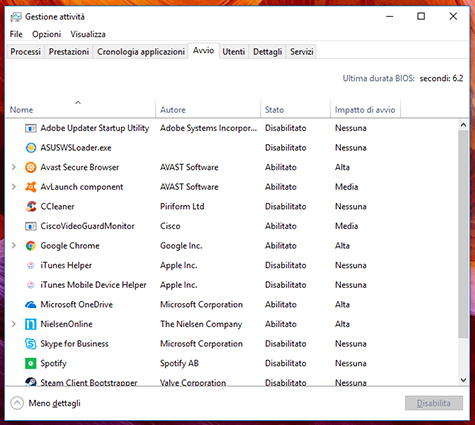The image size is (475, 425).
Task: Click the AvLaunch component icon
Action: [31, 187]
